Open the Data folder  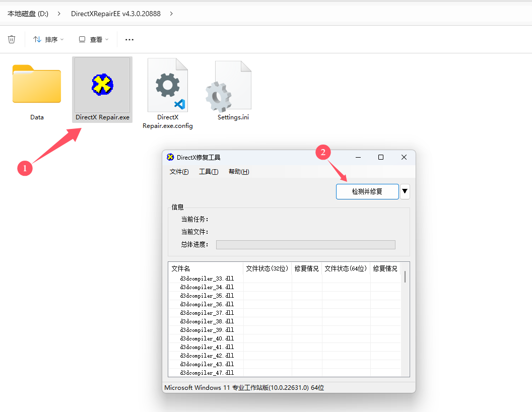[x=36, y=84]
